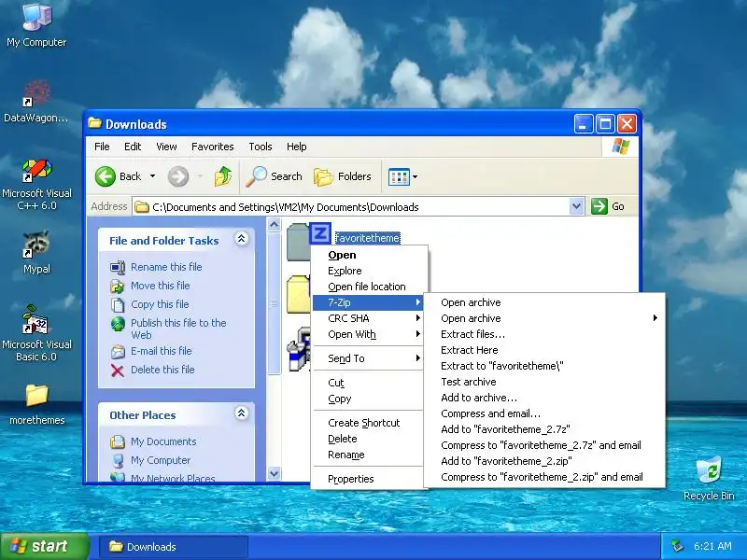
Task: Open Properties from context menu
Action: tap(367, 479)
